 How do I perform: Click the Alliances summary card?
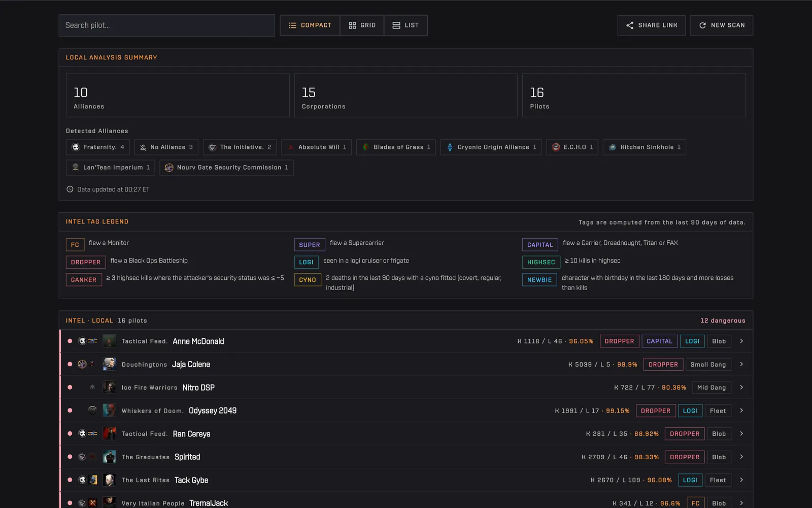[x=178, y=96]
